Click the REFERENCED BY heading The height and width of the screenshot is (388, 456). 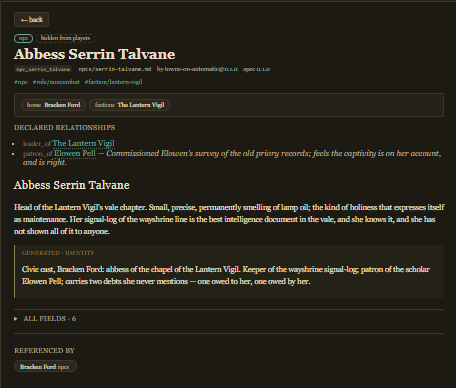[x=44, y=351]
